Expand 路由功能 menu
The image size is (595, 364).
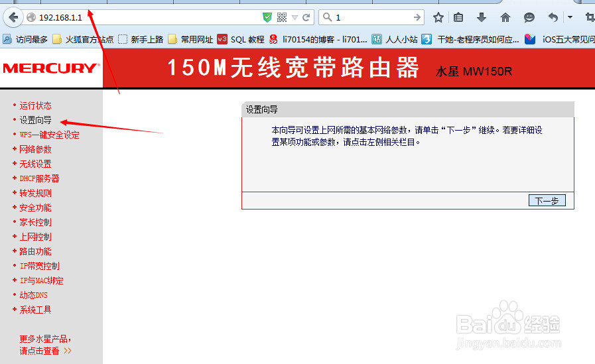click(35, 251)
